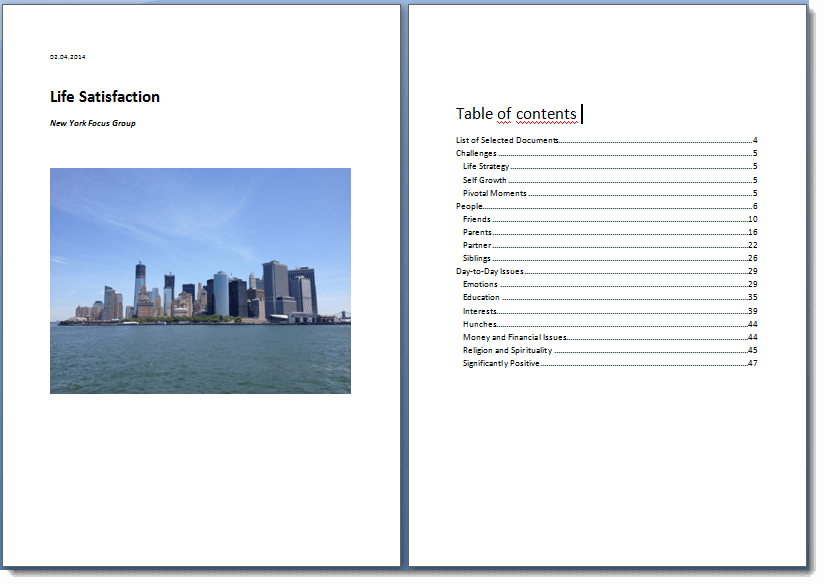Open the Partner entry in the contents

477,245
